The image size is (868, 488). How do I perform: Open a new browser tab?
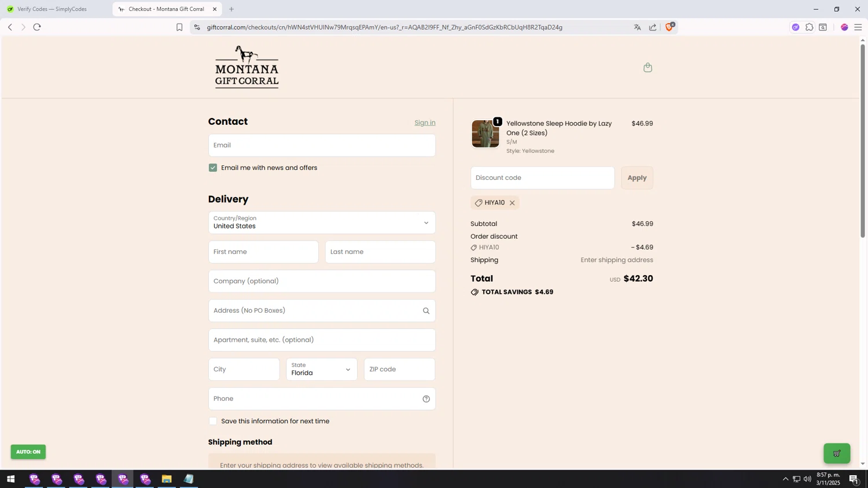(x=231, y=9)
